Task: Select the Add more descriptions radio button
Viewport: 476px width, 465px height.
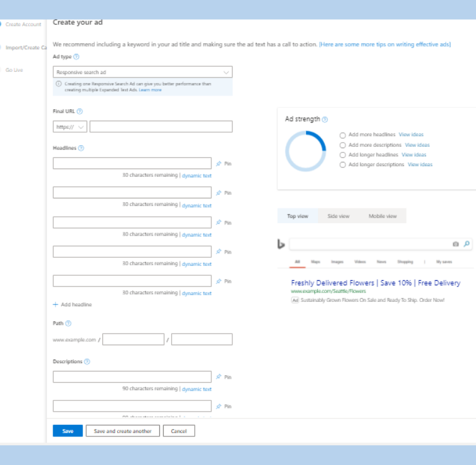Action: point(343,145)
